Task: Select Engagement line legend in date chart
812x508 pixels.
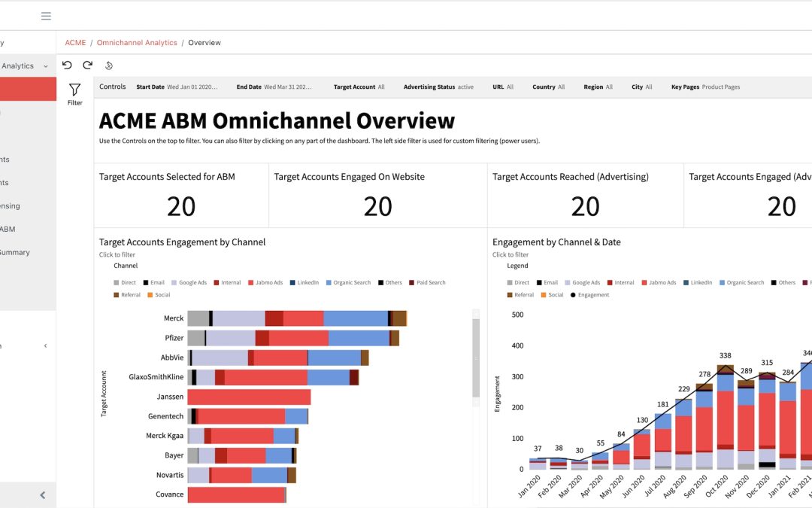Action: pyautogui.click(x=590, y=295)
